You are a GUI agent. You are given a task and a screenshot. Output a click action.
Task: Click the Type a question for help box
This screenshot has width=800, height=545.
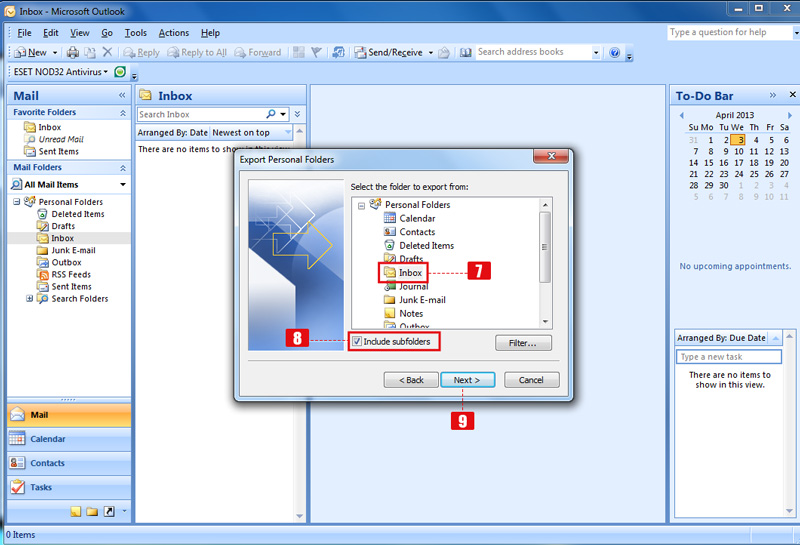point(729,32)
